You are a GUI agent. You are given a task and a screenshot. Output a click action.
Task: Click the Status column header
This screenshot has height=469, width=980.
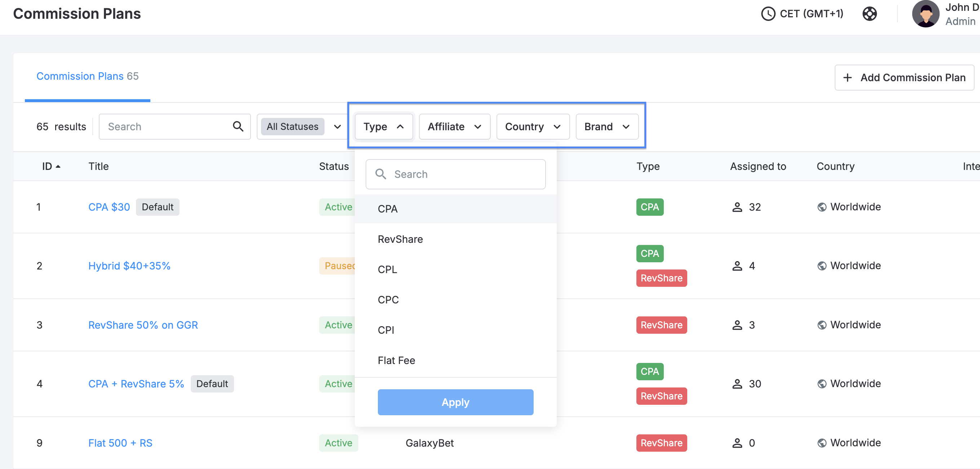coord(334,166)
